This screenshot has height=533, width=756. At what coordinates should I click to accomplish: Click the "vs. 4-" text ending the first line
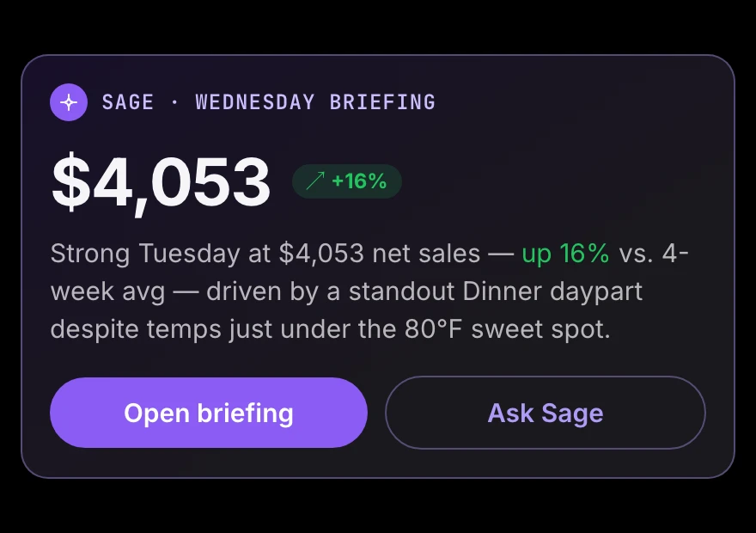654,254
